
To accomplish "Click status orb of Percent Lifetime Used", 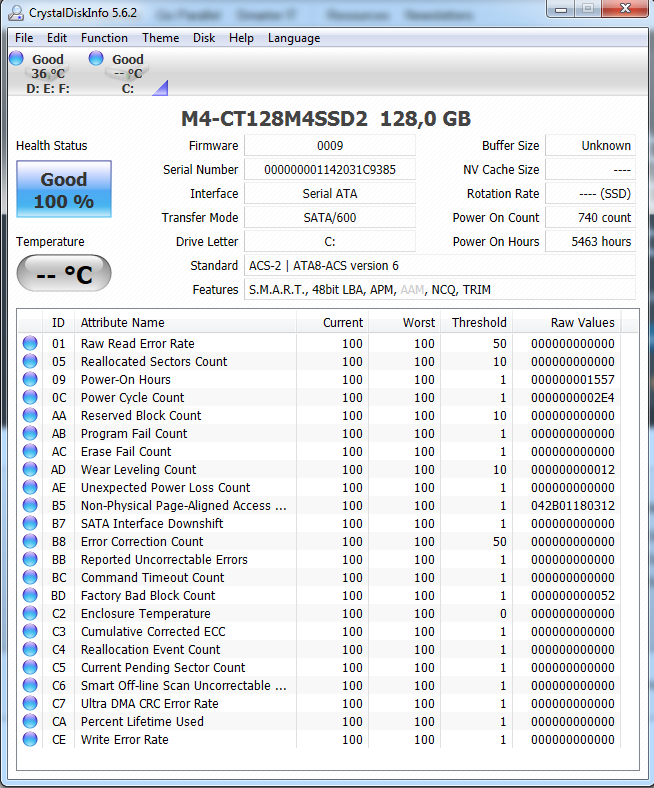I will (30, 721).
